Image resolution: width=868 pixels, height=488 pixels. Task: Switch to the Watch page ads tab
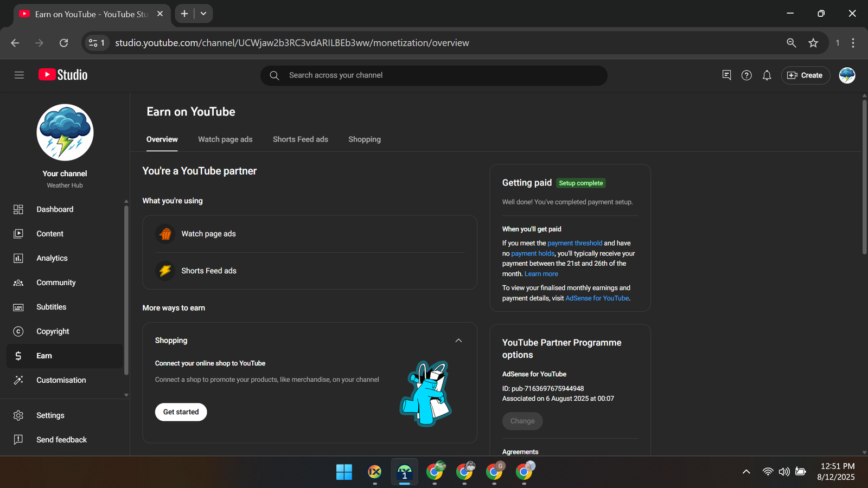tap(225, 139)
